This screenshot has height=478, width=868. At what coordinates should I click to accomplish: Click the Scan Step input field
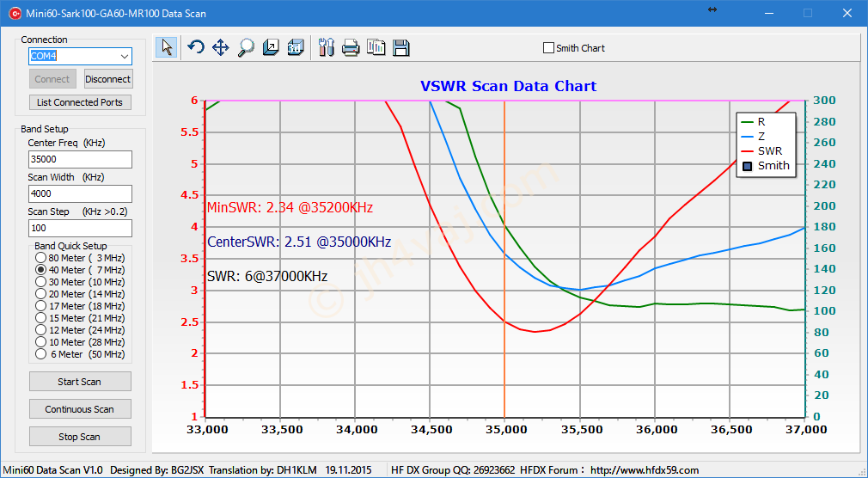pos(80,228)
